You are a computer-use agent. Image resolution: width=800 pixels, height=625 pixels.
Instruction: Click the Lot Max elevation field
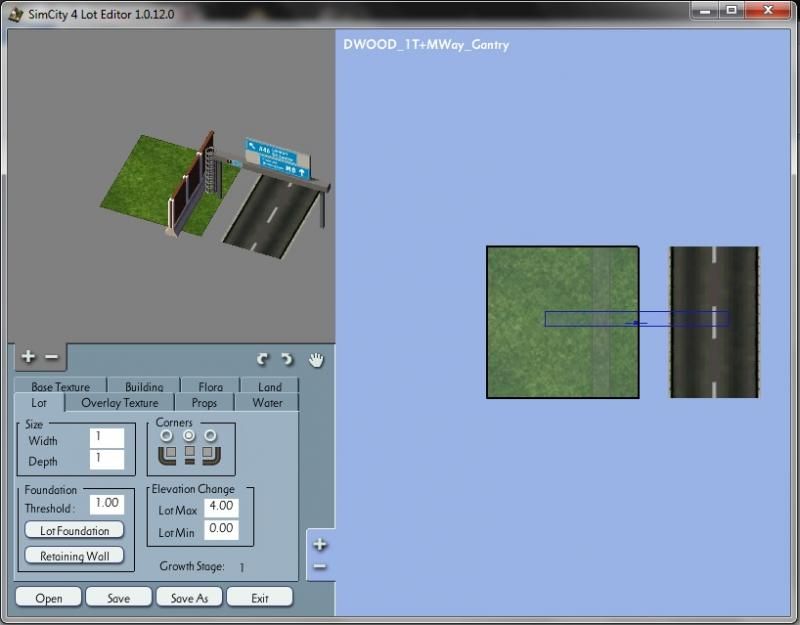tap(221, 507)
